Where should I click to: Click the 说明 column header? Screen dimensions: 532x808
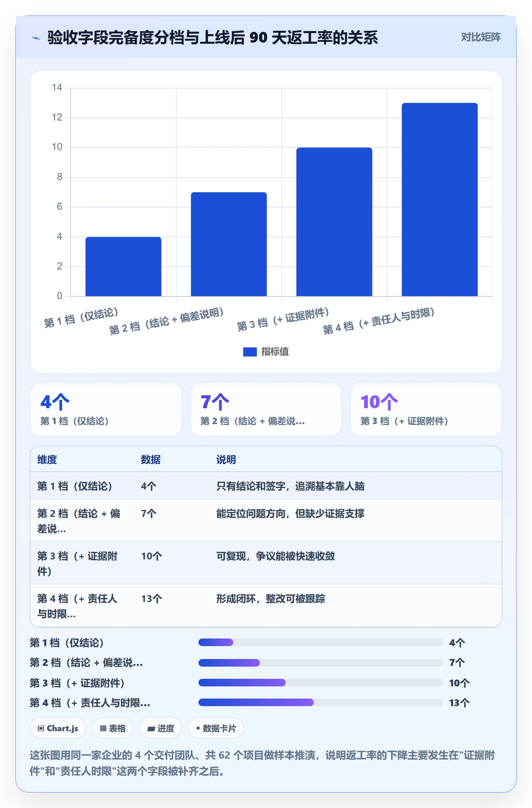[x=226, y=459]
